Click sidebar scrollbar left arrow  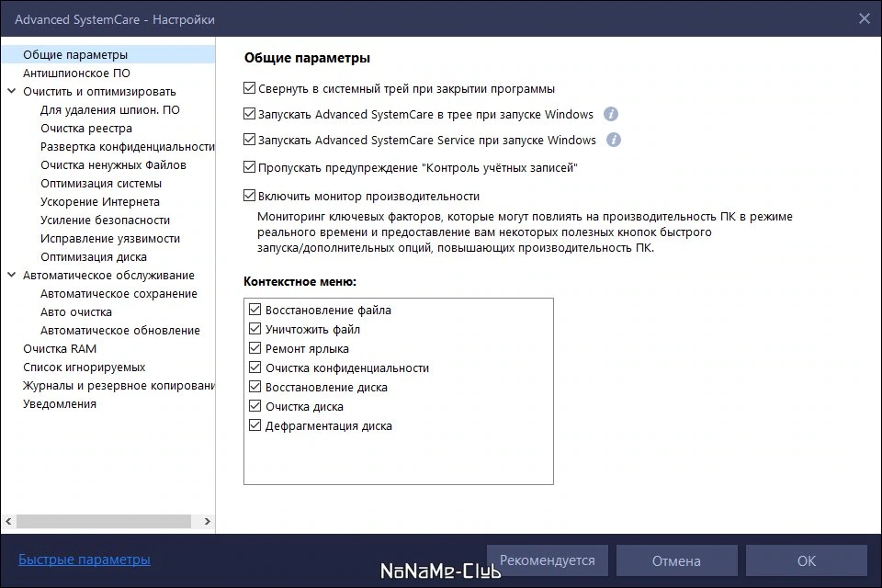(x=8, y=521)
